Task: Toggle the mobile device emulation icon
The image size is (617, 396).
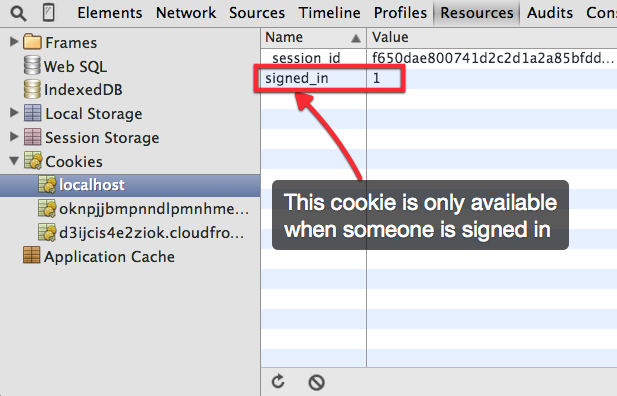Action: pos(48,13)
